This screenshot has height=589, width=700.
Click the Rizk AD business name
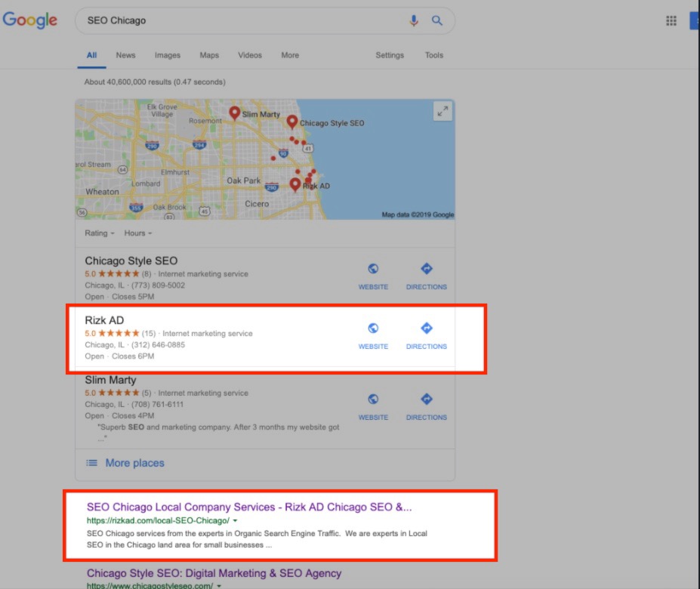coord(104,320)
